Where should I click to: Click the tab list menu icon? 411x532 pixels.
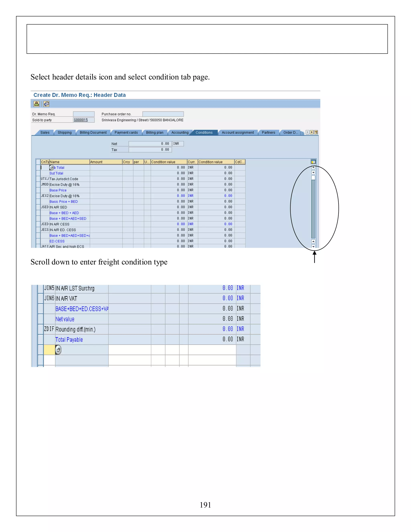click(316, 132)
